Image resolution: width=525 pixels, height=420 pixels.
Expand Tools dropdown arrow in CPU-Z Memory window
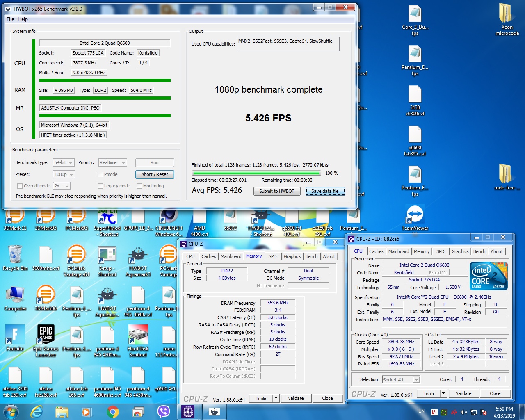click(x=276, y=398)
